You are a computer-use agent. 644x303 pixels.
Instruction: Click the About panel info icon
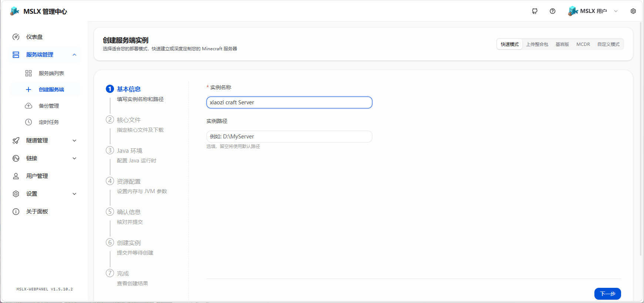click(x=16, y=212)
